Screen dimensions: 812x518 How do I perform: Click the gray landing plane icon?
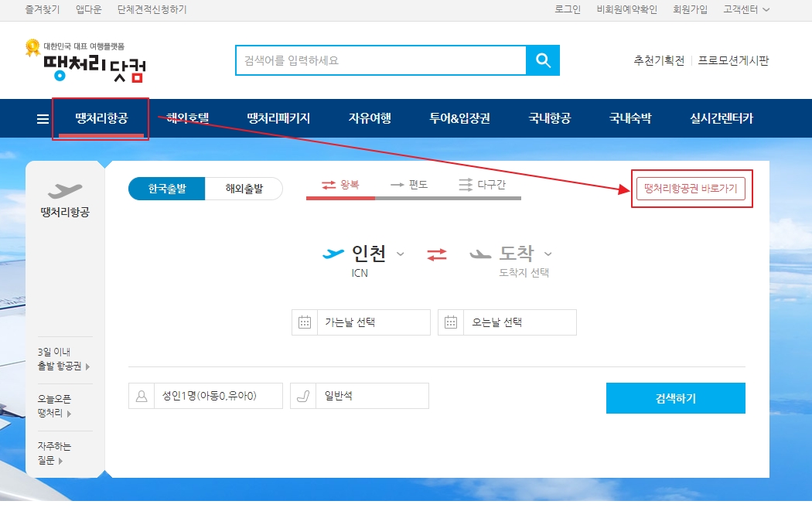[x=480, y=254]
